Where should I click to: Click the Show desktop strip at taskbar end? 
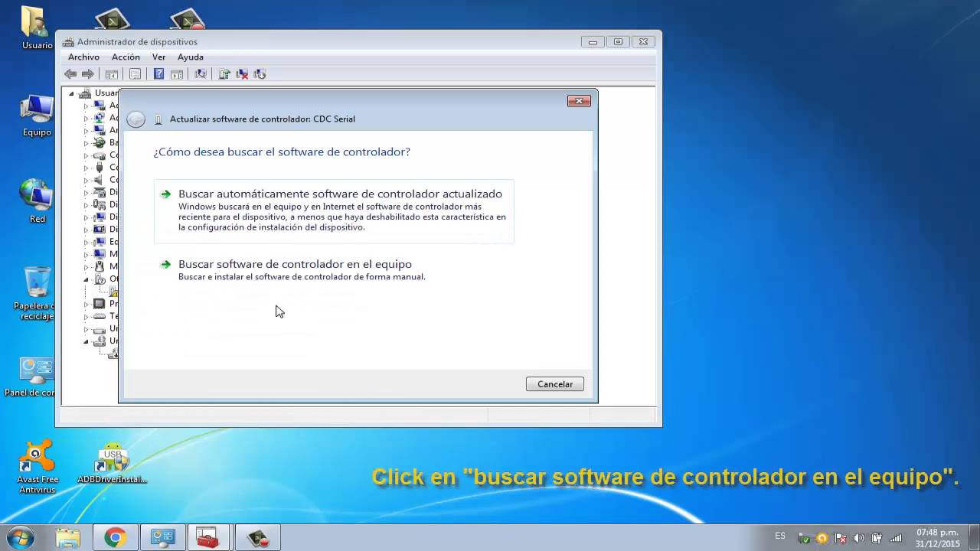tap(975, 538)
